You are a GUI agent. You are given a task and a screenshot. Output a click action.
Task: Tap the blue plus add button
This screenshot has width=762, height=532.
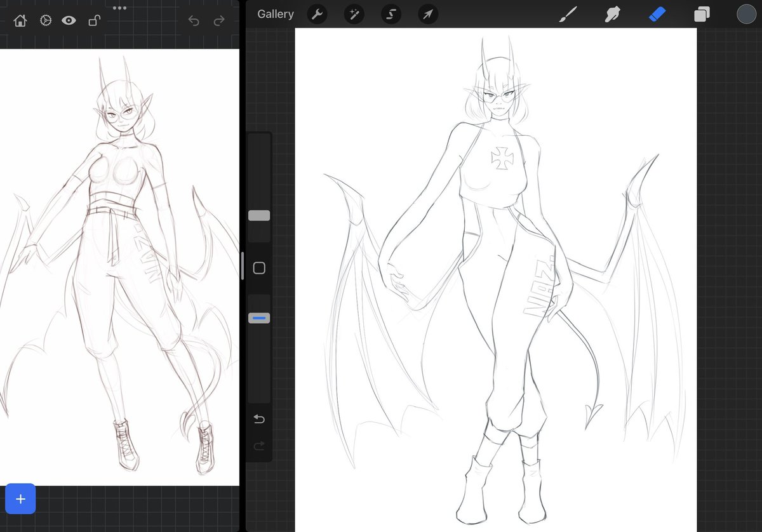pyautogui.click(x=20, y=499)
